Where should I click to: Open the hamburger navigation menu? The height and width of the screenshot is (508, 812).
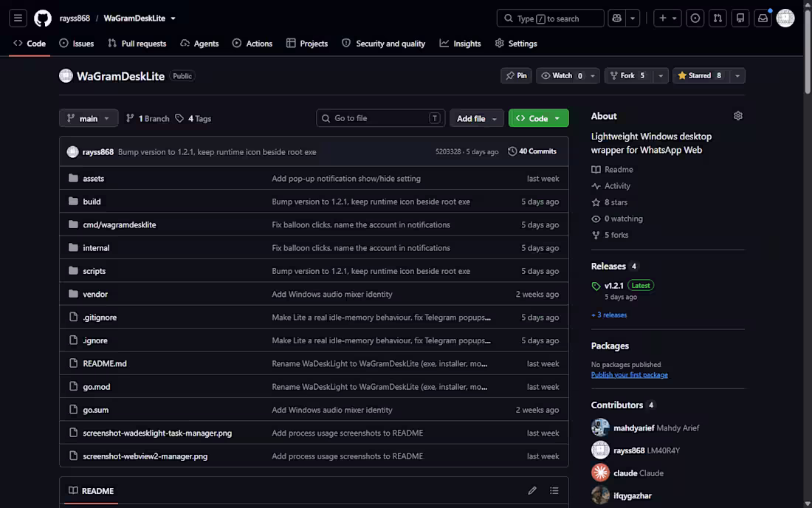pyautogui.click(x=18, y=18)
